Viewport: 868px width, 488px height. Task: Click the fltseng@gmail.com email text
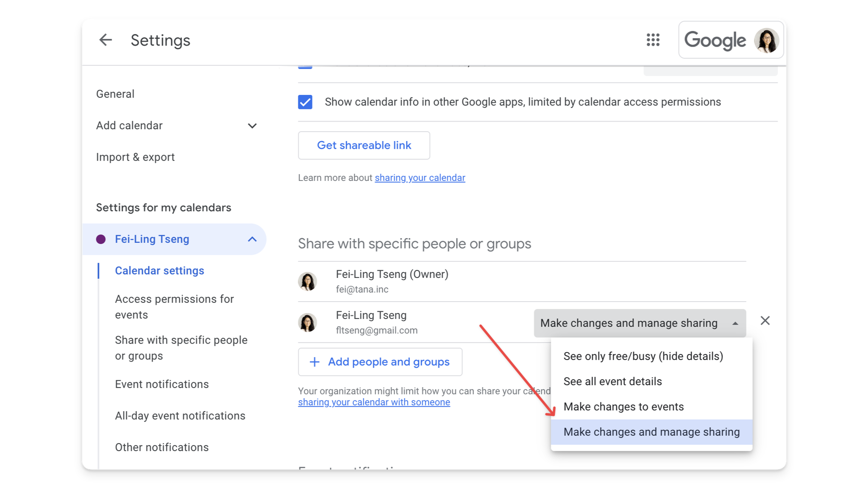pyautogui.click(x=376, y=330)
